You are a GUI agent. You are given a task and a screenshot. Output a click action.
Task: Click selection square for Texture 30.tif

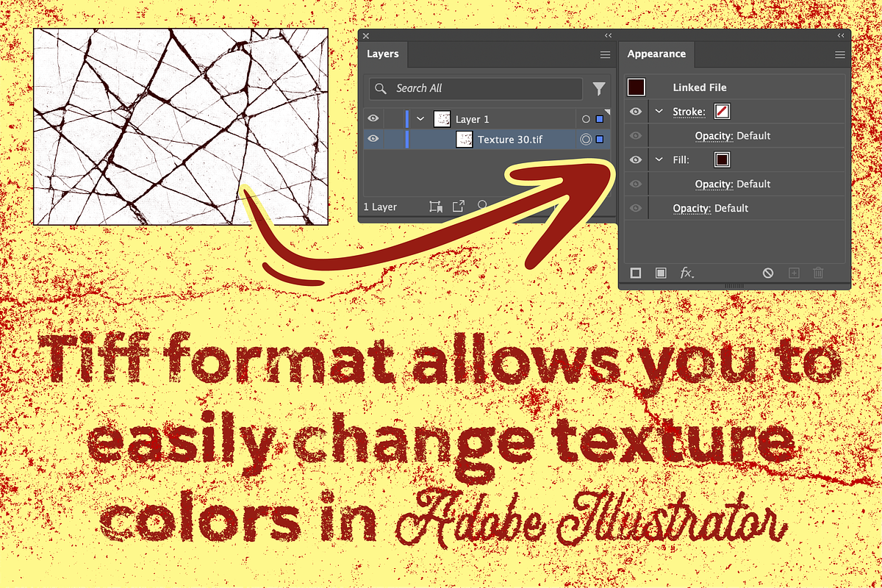[x=599, y=139]
